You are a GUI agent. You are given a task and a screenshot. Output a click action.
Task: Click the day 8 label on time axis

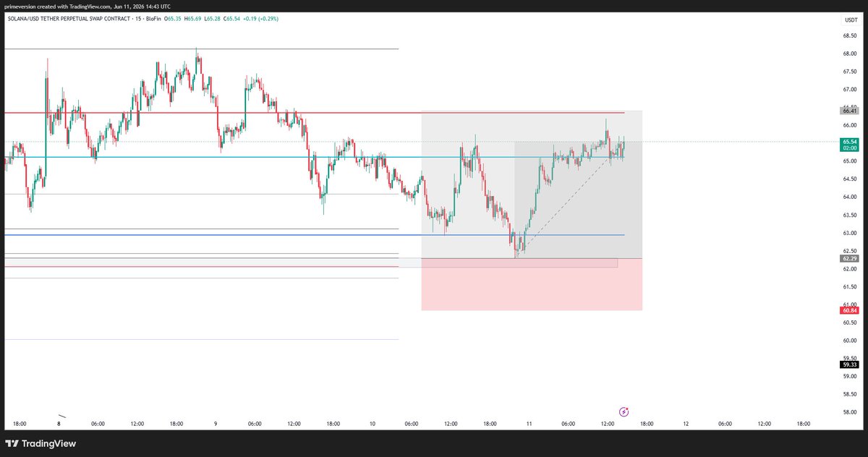(x=59, y=424)
